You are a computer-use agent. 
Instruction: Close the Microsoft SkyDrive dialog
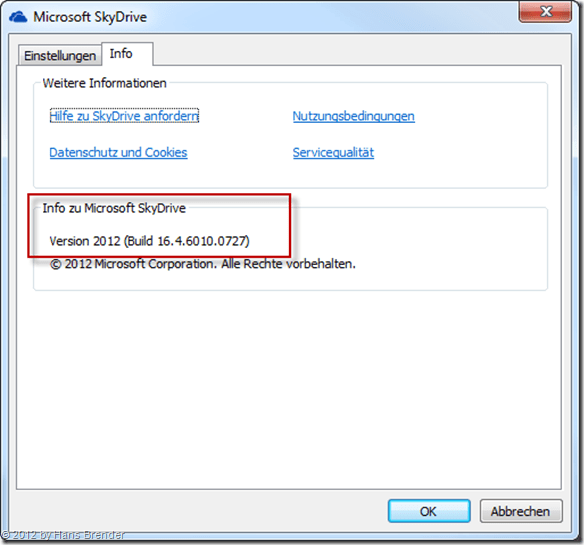point(545,12)
